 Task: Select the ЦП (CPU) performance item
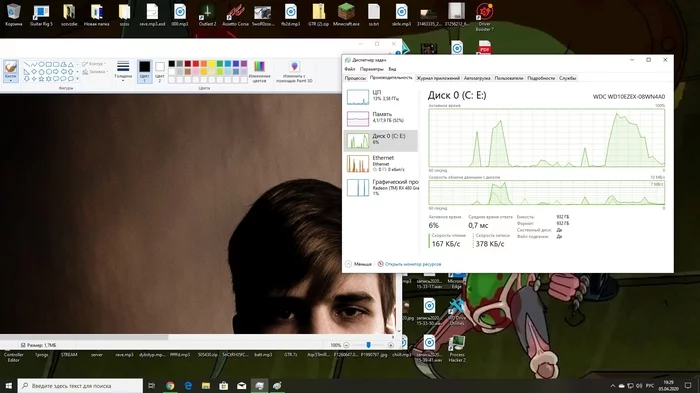pos(382,96)
